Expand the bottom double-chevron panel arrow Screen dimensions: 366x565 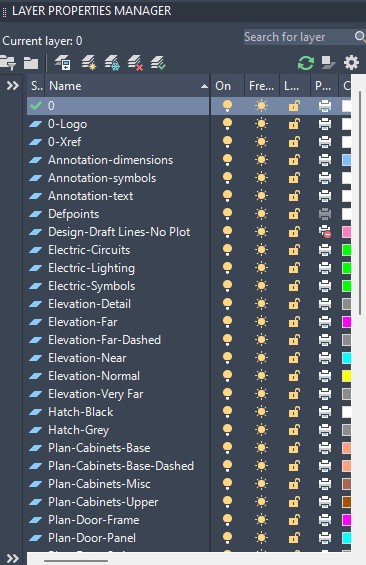click(x=13, y=558)
